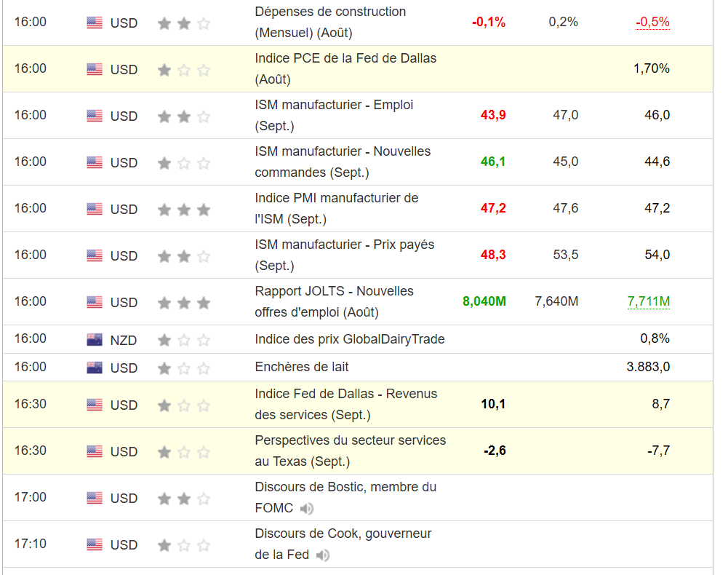Open the Indice des prix GlobalDairyTrade event

click(349, 339)
